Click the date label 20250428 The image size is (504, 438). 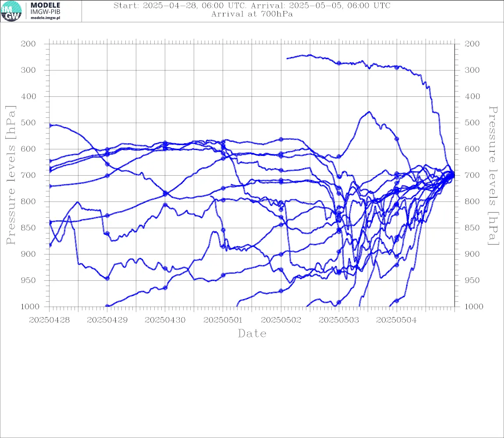pyautogui.click(x=49, y=320)
